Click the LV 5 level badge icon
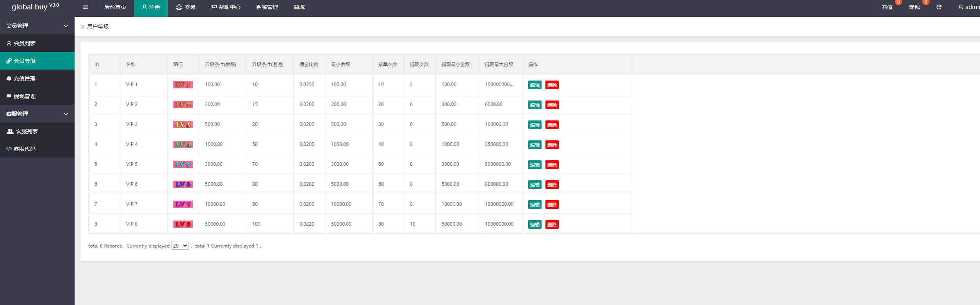980x305 pixels. pyautogui.click(x=183, y=164)
